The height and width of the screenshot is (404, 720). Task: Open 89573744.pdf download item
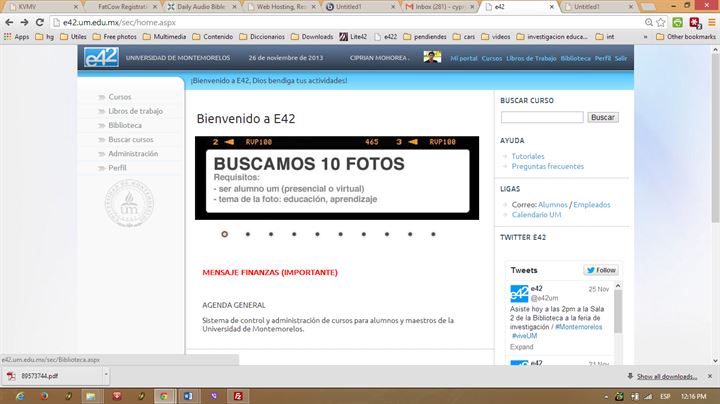[53, 376]
